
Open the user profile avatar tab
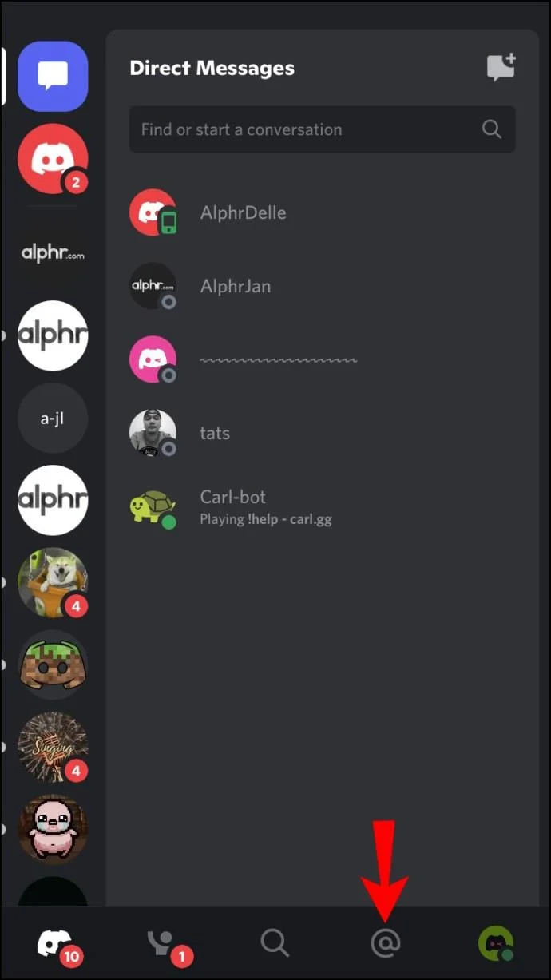point(496,943)
